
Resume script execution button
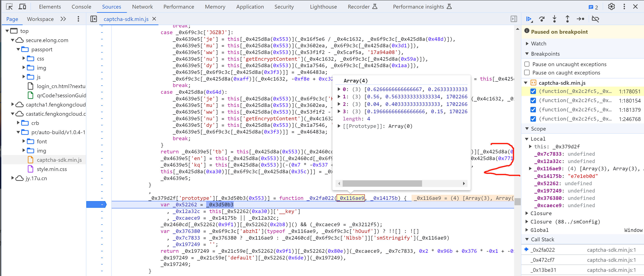[529, 19]
